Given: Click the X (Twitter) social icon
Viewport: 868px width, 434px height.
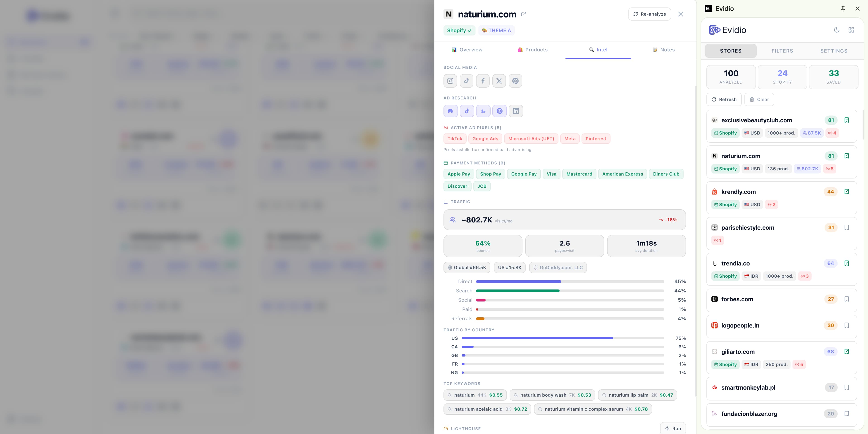Looking at the screenshot, I should click(x=499, y=81).
